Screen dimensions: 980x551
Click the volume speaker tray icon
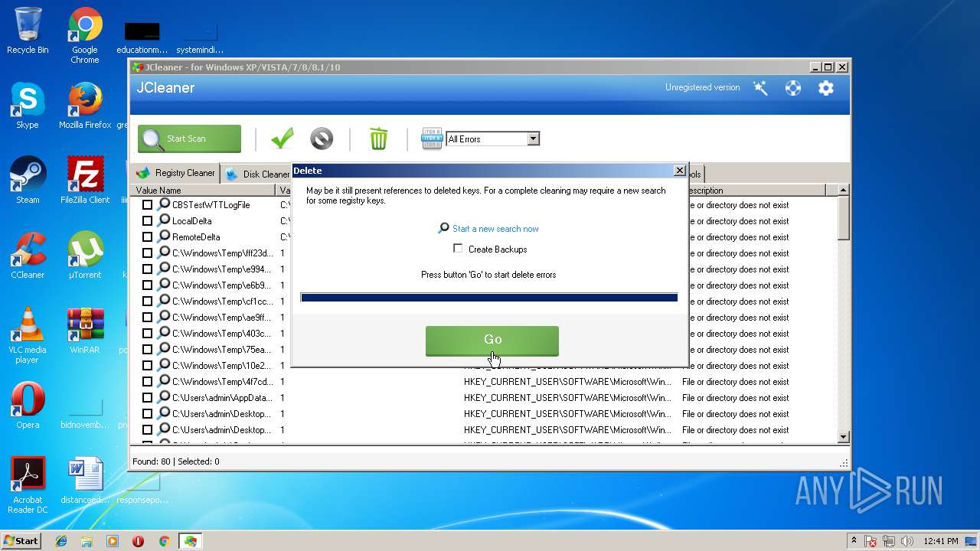click(x=906, y=541)
